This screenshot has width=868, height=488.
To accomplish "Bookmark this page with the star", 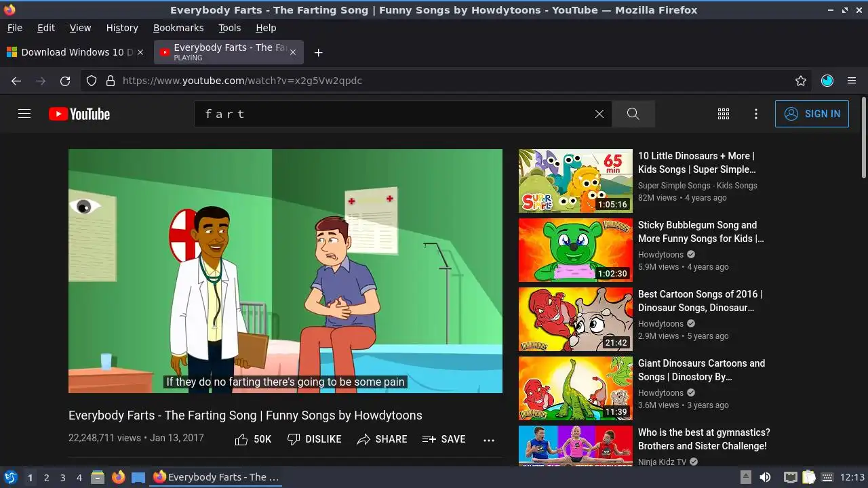I will click(801, 81).
